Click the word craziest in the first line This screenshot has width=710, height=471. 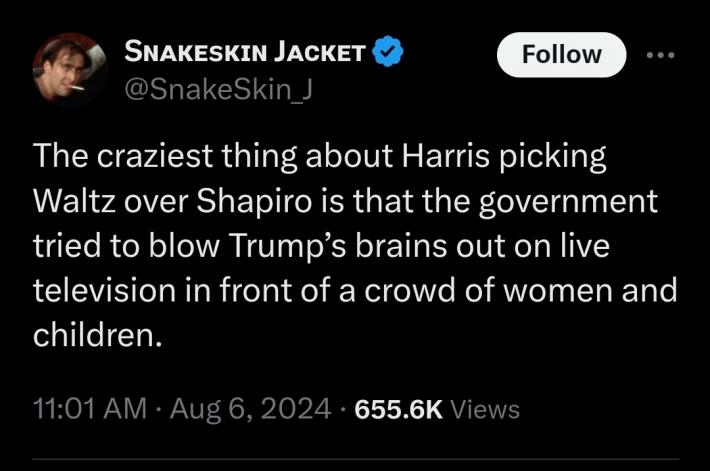(x=155, y=155)
